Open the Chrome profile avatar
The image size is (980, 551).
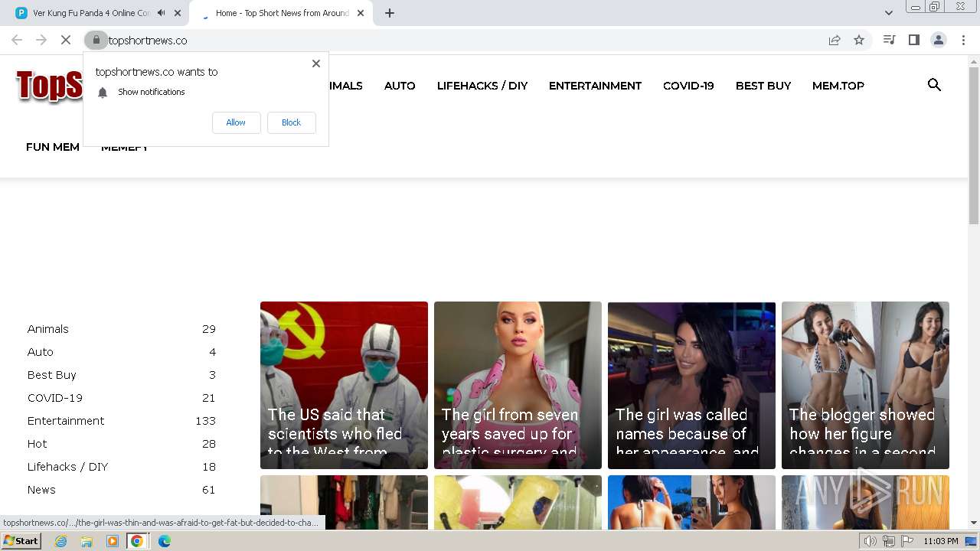click(938, 40)
